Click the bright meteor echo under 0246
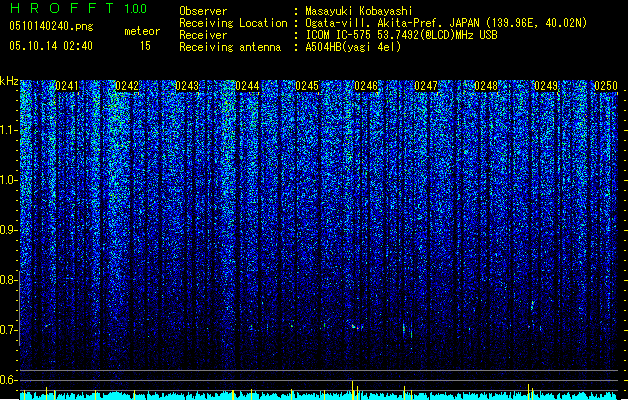The height and width of the screenshot is (400, 629). coord(356,327)
